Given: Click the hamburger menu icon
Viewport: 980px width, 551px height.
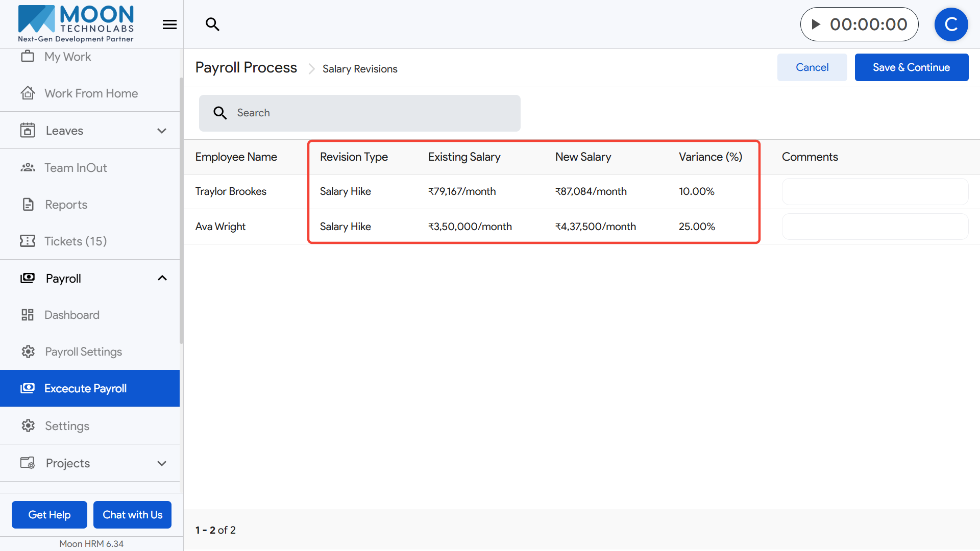Looking at the screenshot, I should pyautogui.click(x=169, y=24).
